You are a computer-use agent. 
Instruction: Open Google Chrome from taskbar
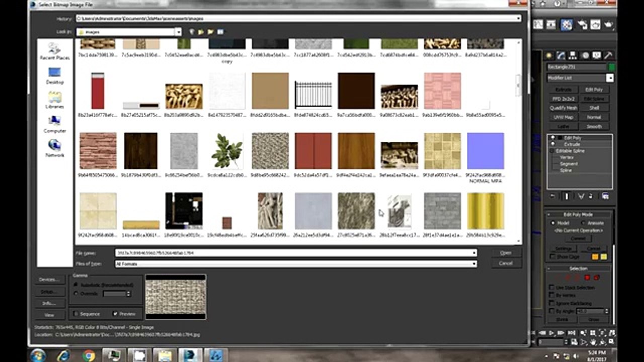89,355
